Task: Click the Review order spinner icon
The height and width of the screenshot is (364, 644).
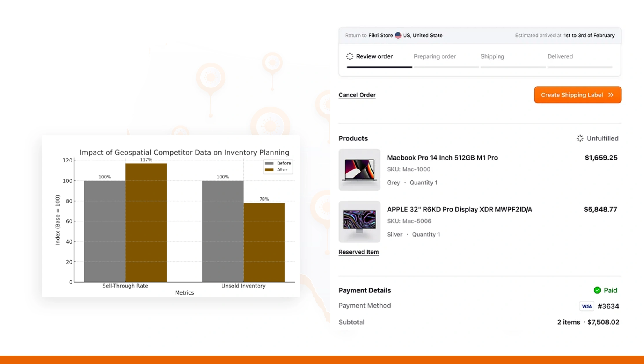Action: (350, 56)
